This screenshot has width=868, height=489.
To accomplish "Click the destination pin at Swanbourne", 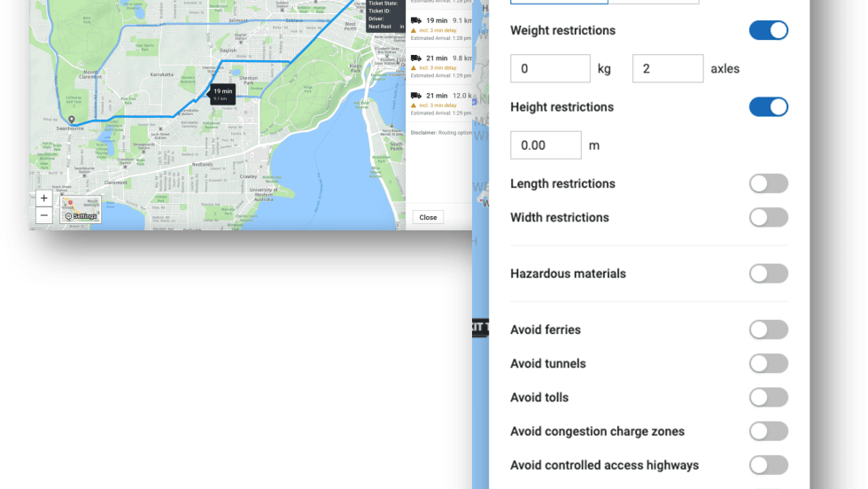I will (72, 119).
